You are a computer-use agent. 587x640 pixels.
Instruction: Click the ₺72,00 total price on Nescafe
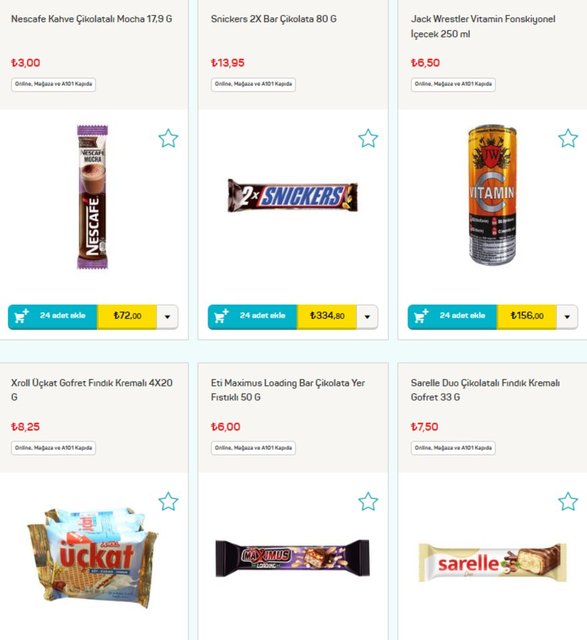pyautogui.click(x=127, y=316)
